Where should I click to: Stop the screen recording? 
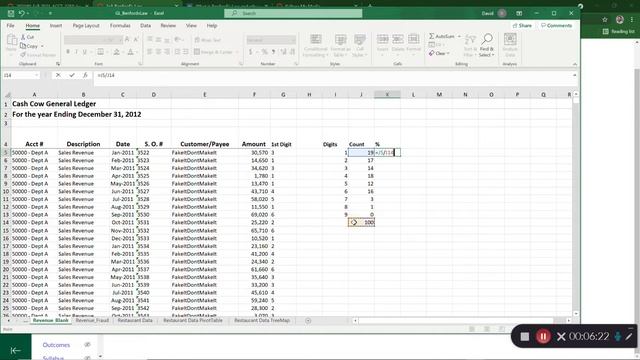524,337
